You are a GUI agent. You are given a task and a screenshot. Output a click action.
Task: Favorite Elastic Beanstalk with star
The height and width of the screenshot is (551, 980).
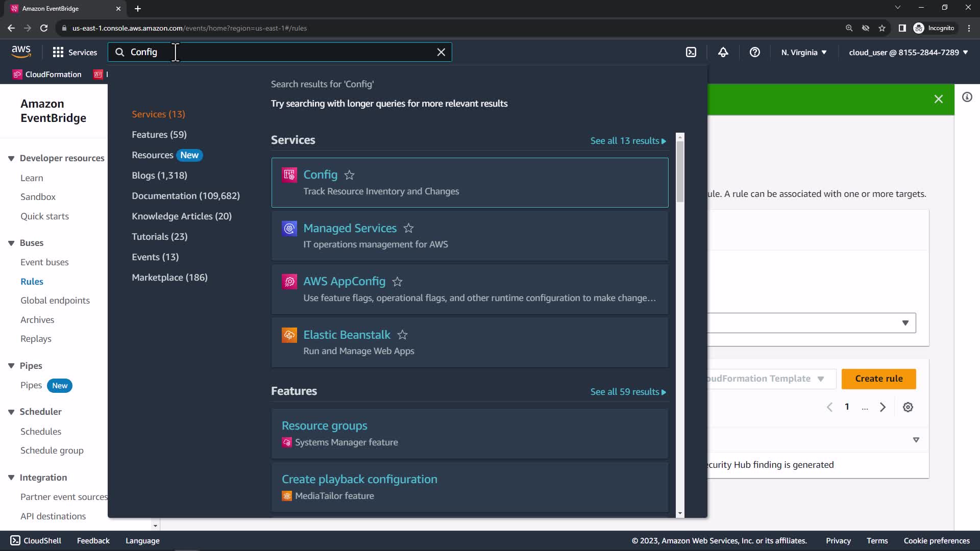[402, 335]
